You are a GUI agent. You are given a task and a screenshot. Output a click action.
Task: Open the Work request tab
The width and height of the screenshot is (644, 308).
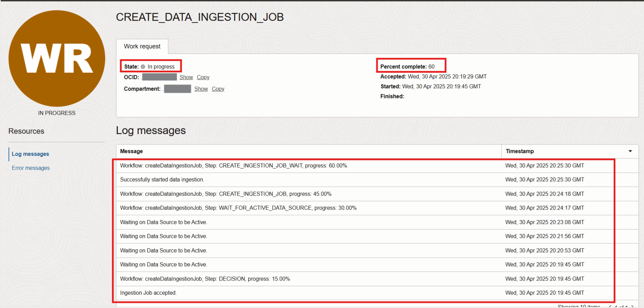pyautogui.click(x=142, y=47)
